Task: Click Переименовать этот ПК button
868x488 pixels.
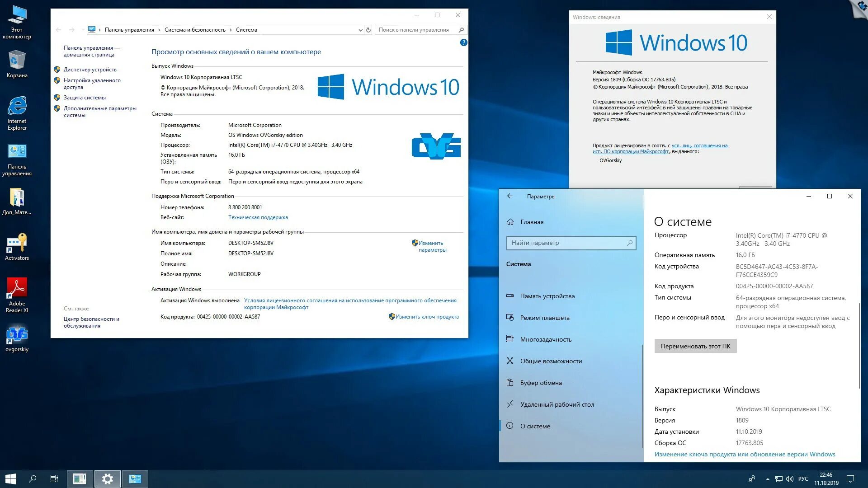Action: [x=695, y=346]
